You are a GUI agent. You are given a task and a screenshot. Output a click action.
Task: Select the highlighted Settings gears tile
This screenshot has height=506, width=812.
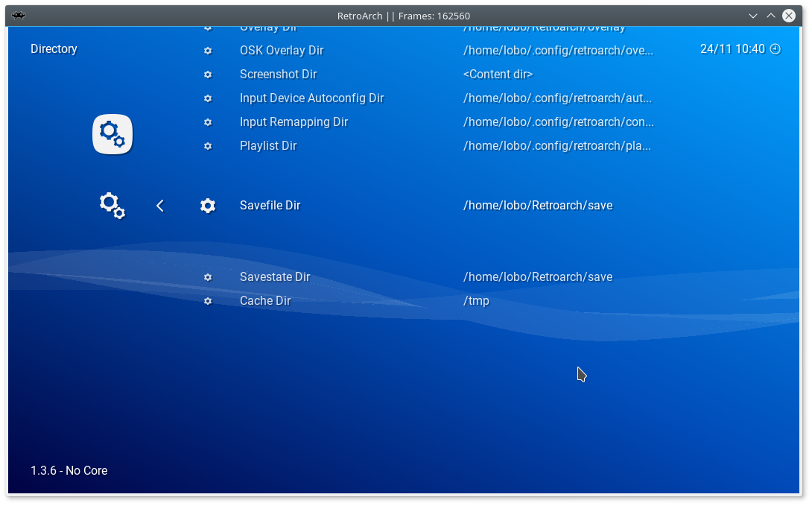click(112, 134)
